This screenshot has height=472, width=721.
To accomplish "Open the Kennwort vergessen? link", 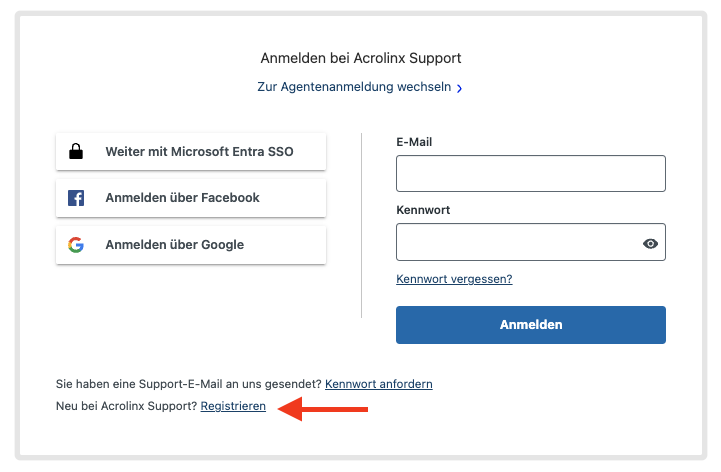I will 454,279.
